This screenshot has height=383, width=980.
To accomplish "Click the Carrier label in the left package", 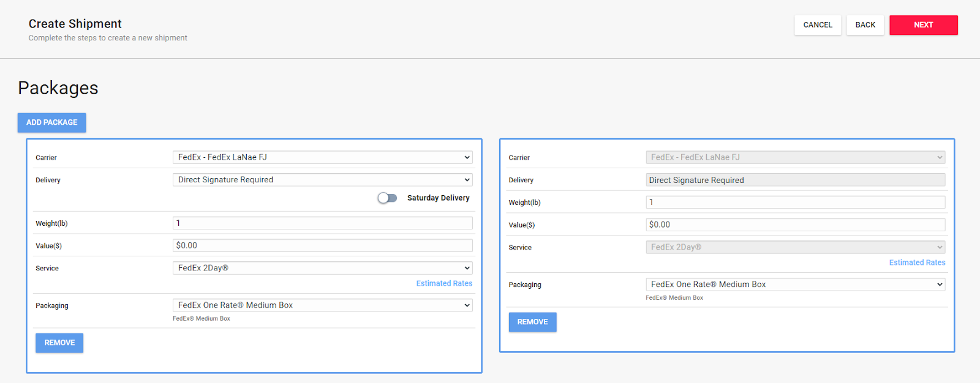I will click(x=46, y=158).
